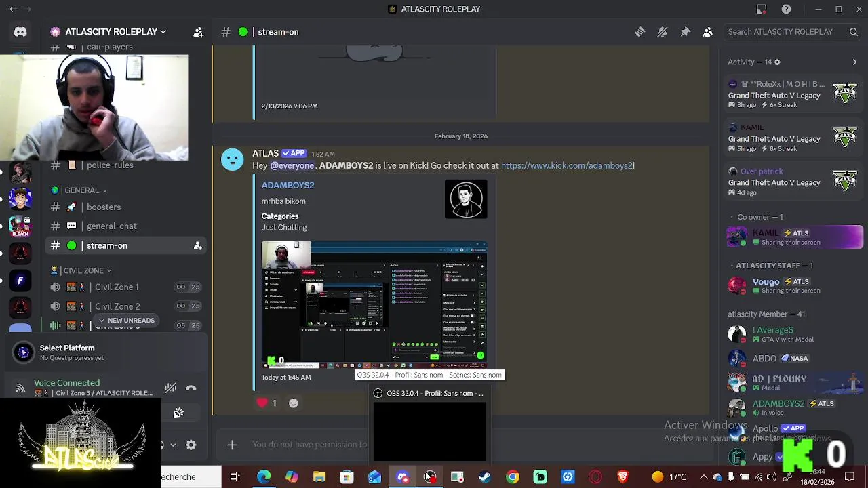Open notification settings bell-slash icon
This screenshot has height=488, width=868.
pos(663,32)
